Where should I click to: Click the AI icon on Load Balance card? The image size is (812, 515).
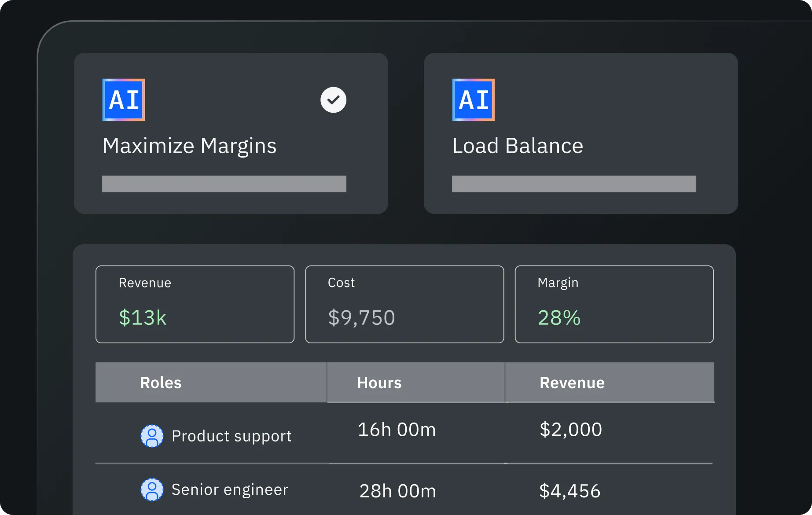(x=474, y=100)
